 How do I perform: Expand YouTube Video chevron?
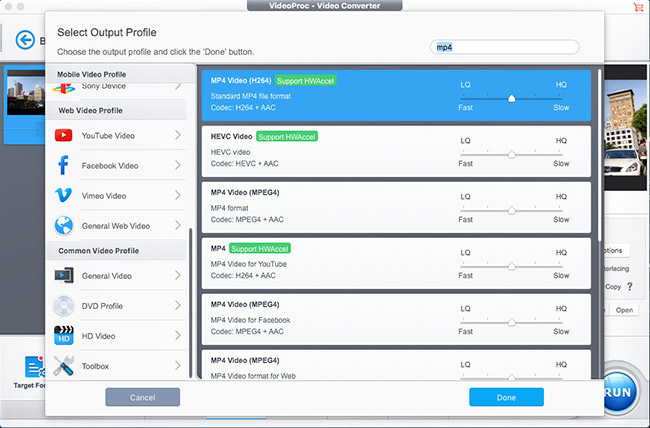click(178, 135)
